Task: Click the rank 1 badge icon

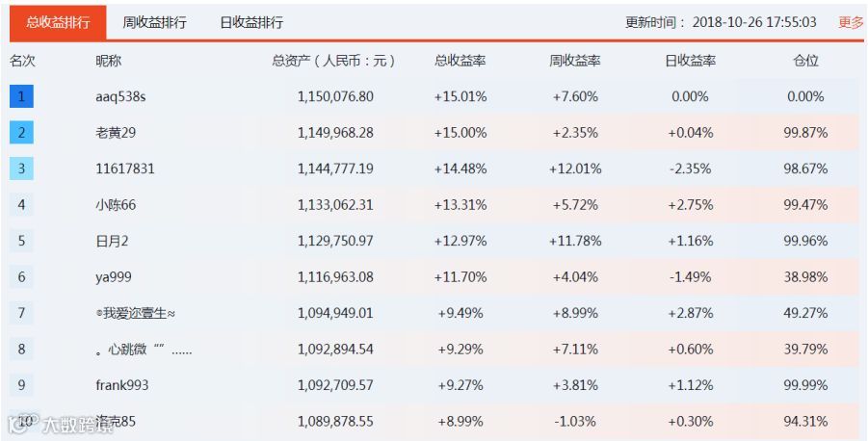Action: point(21,96)
